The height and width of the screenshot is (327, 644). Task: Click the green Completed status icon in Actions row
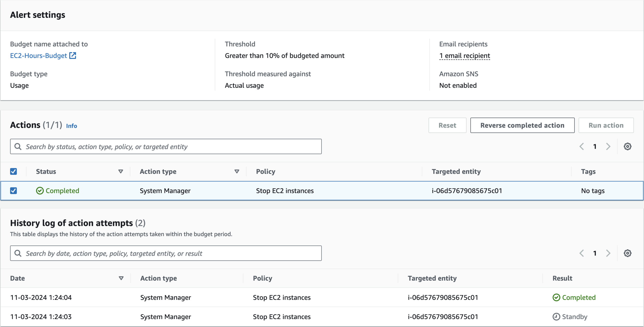[x=40, y=191]
